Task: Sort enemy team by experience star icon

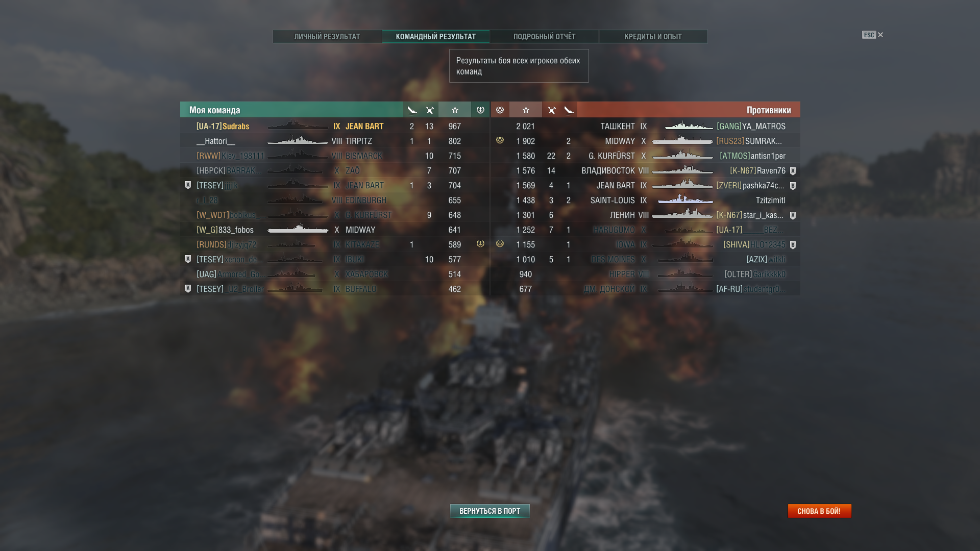Action: [526, 110]
